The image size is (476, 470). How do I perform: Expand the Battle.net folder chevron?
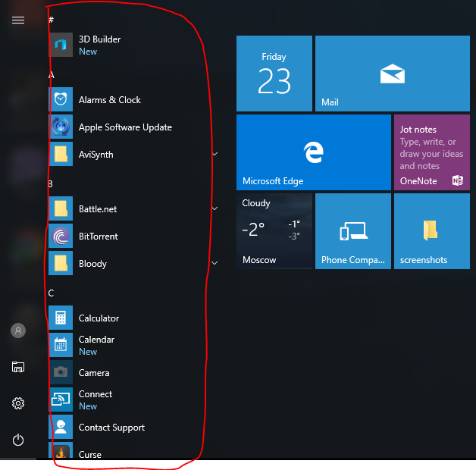215,209
